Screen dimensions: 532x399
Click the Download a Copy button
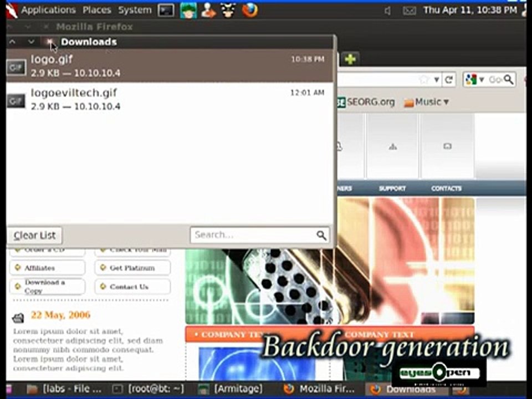48,287
